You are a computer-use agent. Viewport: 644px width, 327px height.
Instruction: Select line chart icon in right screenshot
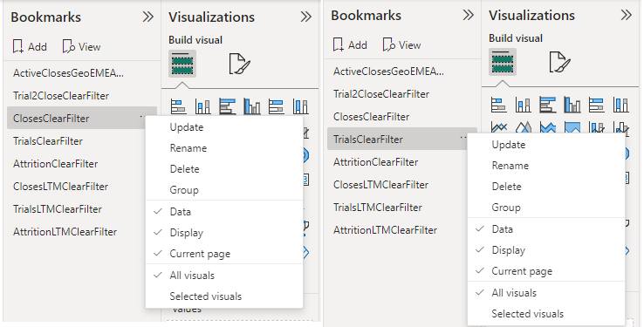[x=498, y=127]
